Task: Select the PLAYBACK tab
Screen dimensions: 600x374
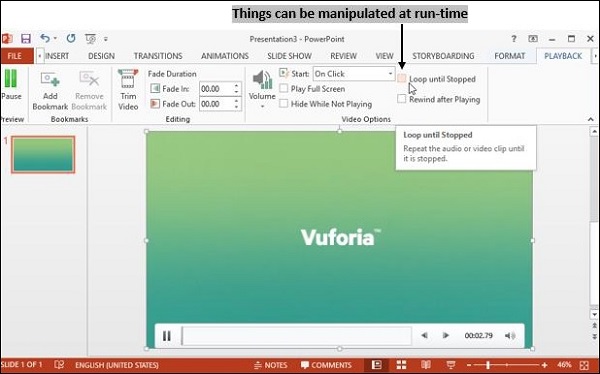Action: click(563, 56)
